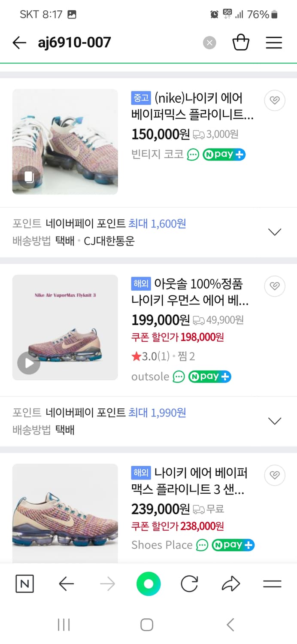Open the 3.0 star rating review link
The image size is (297, 644).
[x=151, y=356]
